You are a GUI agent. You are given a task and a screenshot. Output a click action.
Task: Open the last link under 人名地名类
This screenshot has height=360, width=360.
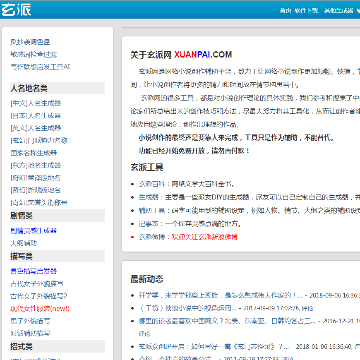click(39, 203)
